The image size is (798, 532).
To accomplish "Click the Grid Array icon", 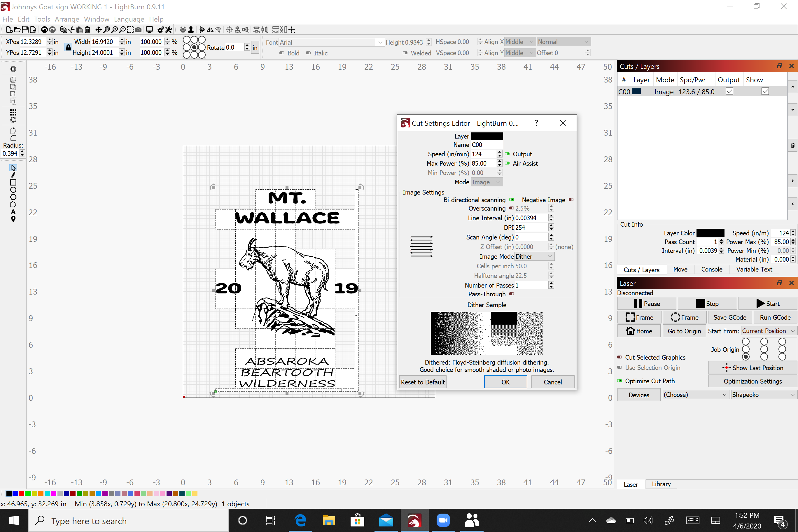I will coord(13,112).
